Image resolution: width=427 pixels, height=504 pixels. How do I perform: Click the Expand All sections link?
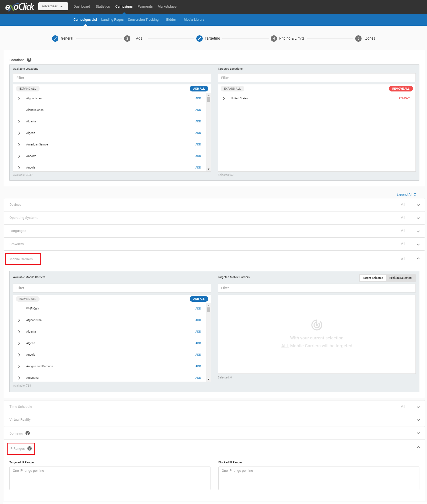(x=406, y=194)
